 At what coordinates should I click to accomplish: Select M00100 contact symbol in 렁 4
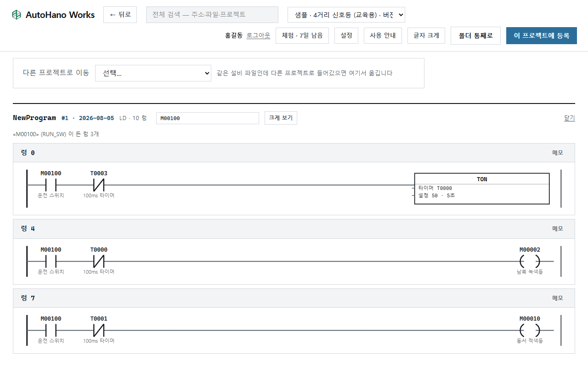51,261
